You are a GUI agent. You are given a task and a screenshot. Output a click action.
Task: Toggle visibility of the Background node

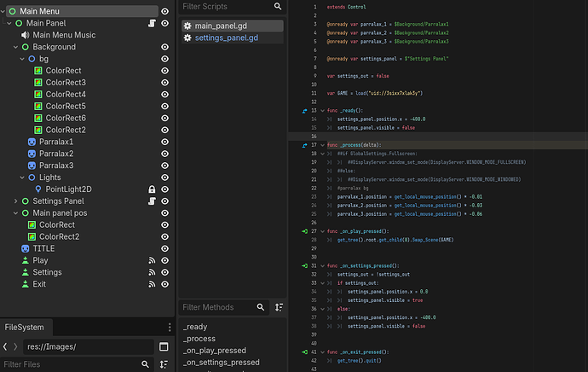(x=164, y=47)
